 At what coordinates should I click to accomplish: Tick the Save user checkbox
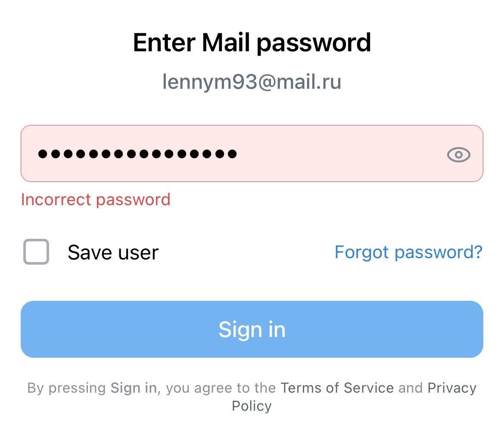[36, 252]
